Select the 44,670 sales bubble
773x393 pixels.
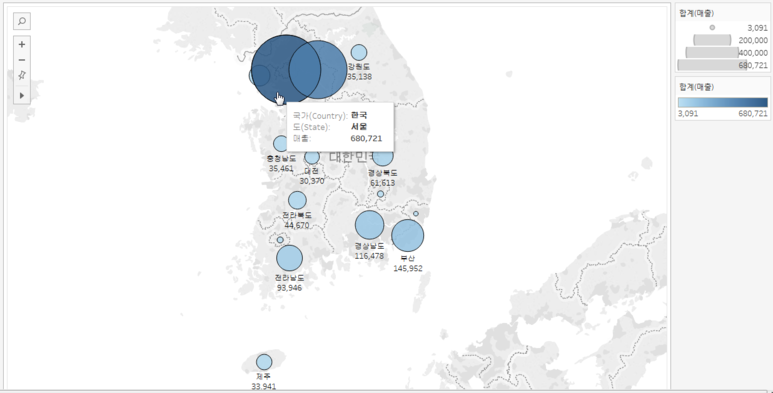click(297, 200)
